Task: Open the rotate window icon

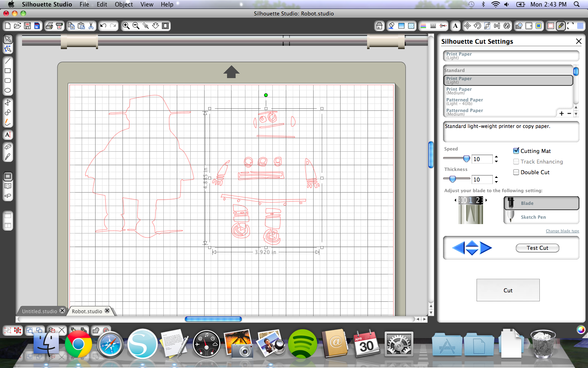Action: click(477, 26)
